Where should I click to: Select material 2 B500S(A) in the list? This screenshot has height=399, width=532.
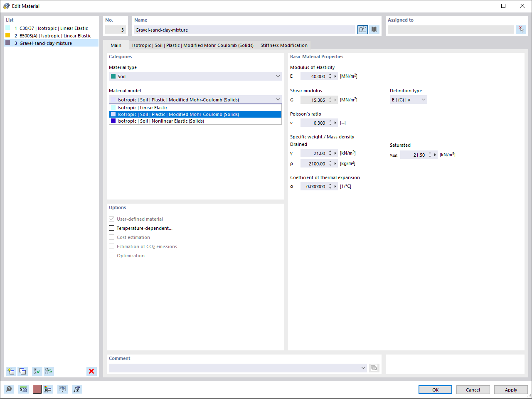coord(52,36)
